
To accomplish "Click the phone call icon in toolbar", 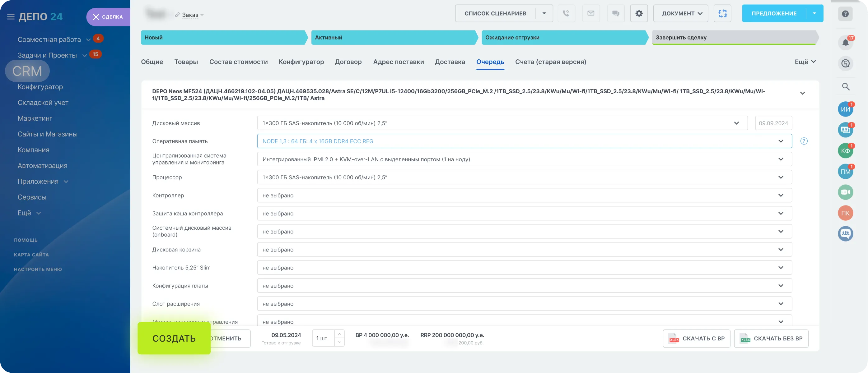I will pyautogui.click(x=566, y=13).
